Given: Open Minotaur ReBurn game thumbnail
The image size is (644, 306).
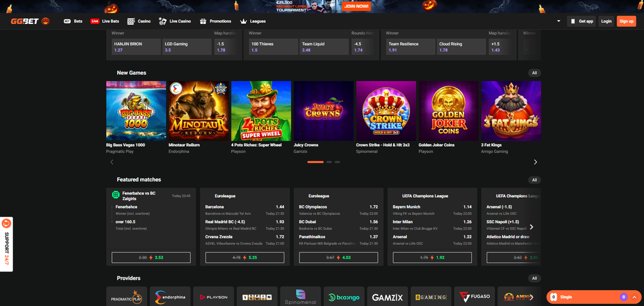Looking at the screenshot, I should coord(198,111).
